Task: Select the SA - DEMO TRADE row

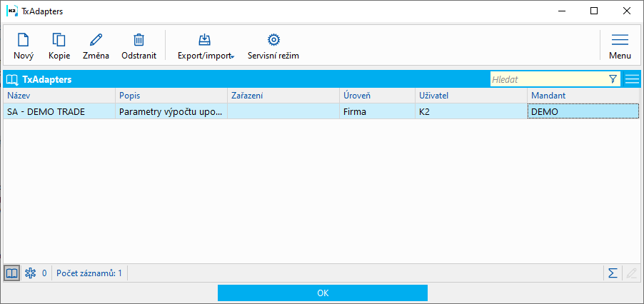Action: [x=59, y=111]
